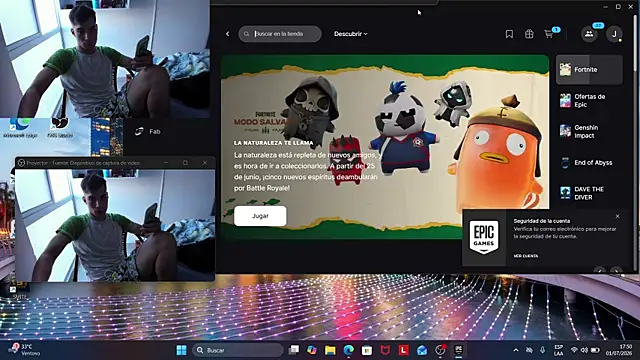Dismiss the Seguridad de la cuenta notification

tap(617, 216)
